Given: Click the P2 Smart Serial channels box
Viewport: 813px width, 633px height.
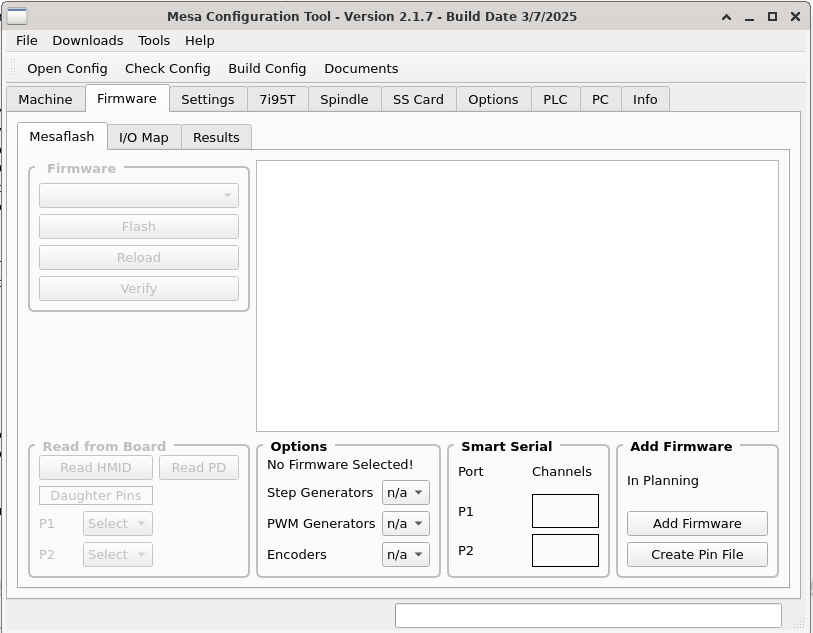Looking at the screenshot, I should pos(565,551).
